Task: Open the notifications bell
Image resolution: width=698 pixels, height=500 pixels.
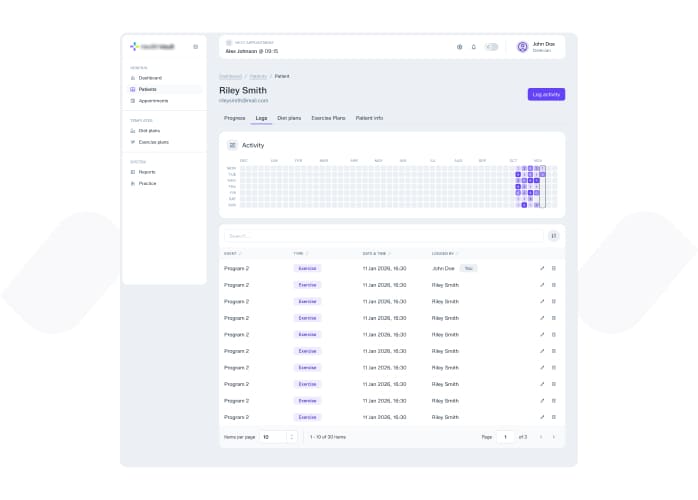Action: 474,47
